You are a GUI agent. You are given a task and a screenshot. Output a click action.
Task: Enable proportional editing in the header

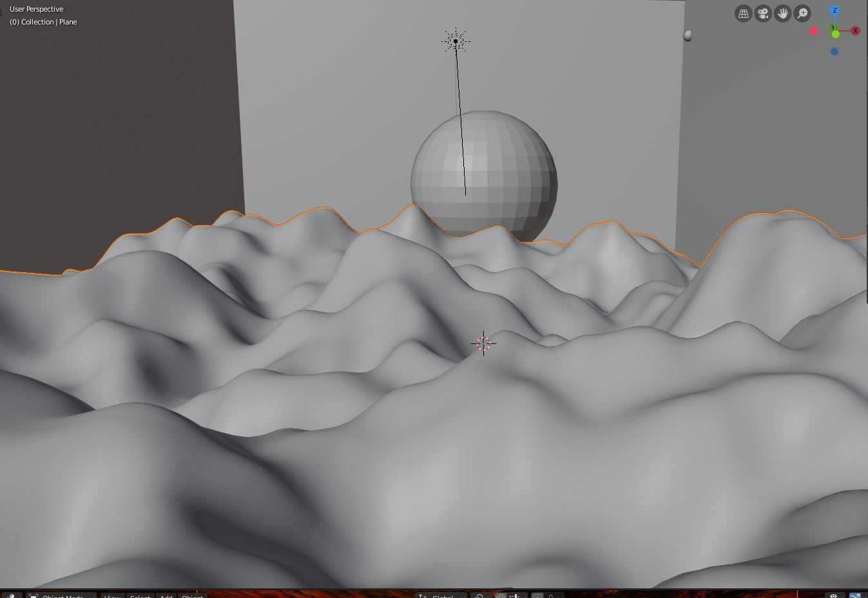(x=538, y=596)
